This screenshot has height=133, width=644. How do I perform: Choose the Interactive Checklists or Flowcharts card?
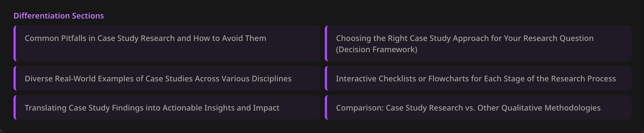tap(478, 78)
